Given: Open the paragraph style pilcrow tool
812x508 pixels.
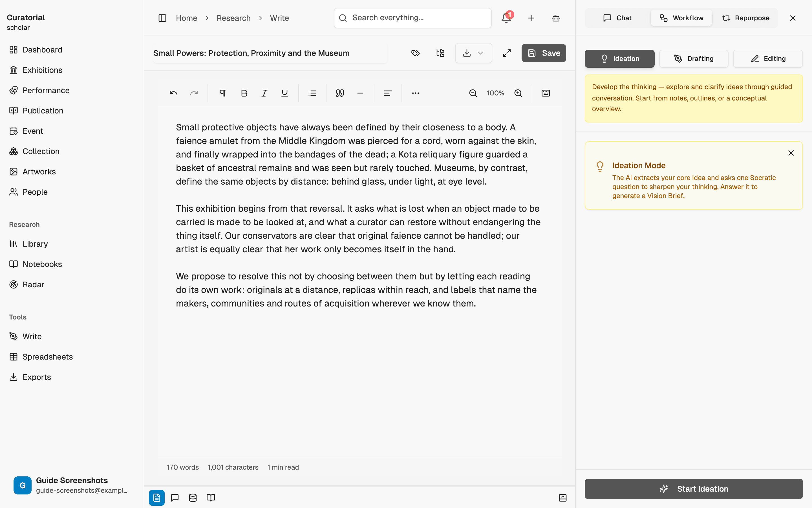Looking at the screenshot, I should tap(222, 93).
